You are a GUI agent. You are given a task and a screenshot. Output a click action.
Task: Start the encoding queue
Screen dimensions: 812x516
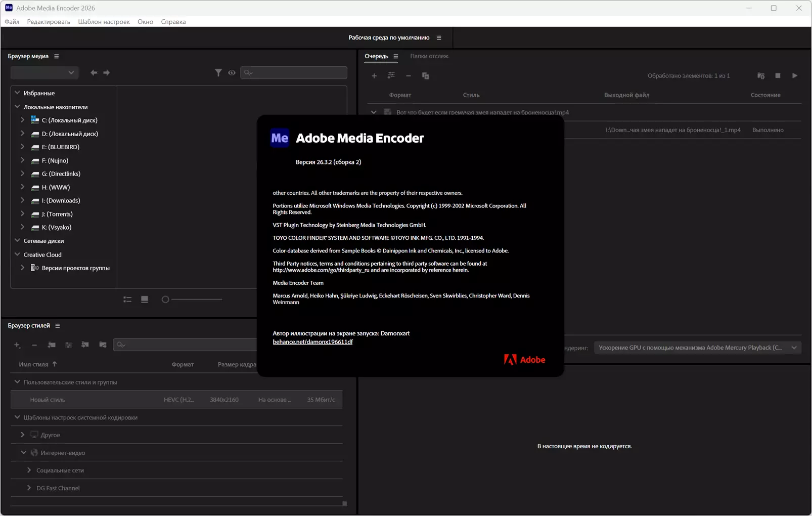pyautogui.click(x=795, y=76)
